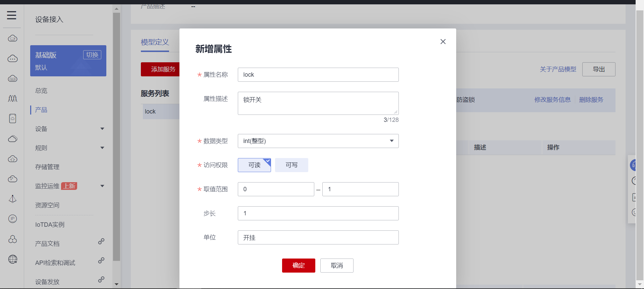Click the 导出 button
This screenshot has width=644, height=289.
coord(599,69)
